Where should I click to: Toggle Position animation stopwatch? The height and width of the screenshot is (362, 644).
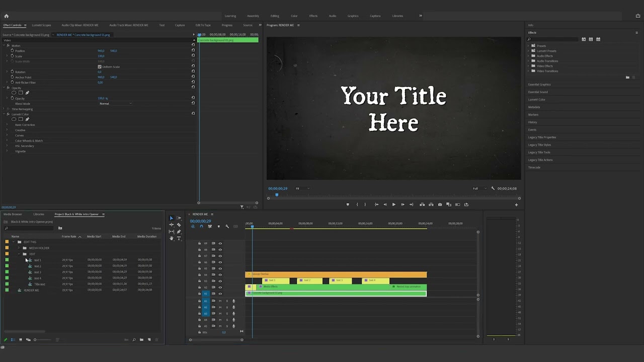[x=12, y=51]
